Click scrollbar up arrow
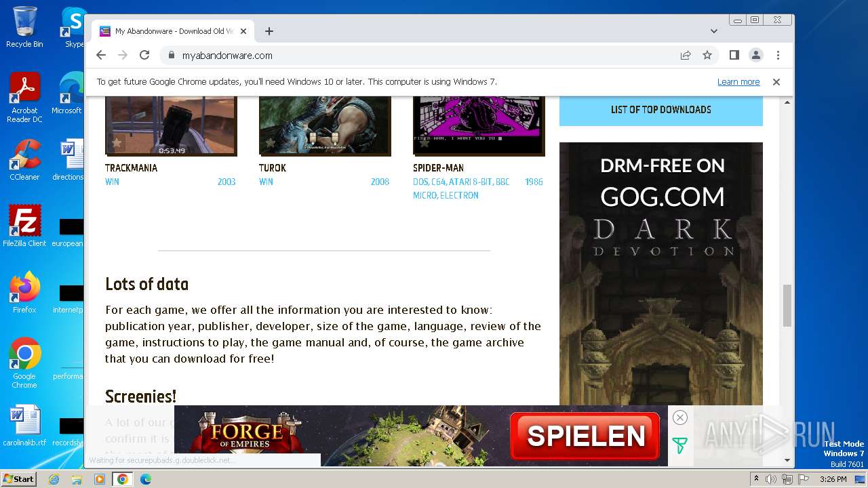The height and width of the screenshot is (488, 868). pyautogui.click(x=787, y=102)
